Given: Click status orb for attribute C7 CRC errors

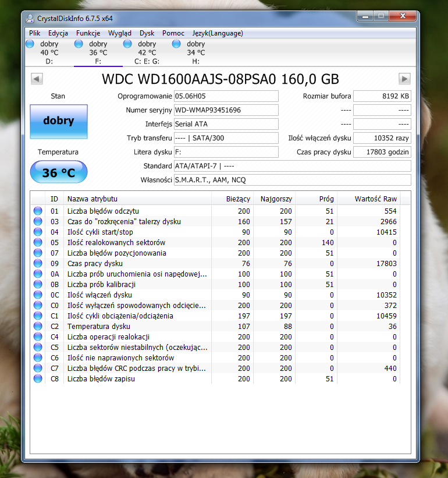Looking at the screenshot, I should 38,369.
